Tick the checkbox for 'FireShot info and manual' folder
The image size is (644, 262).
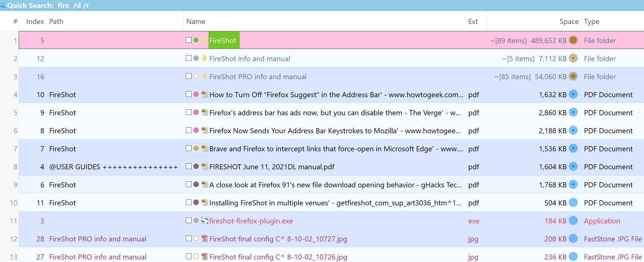click(x=189, y=58)
